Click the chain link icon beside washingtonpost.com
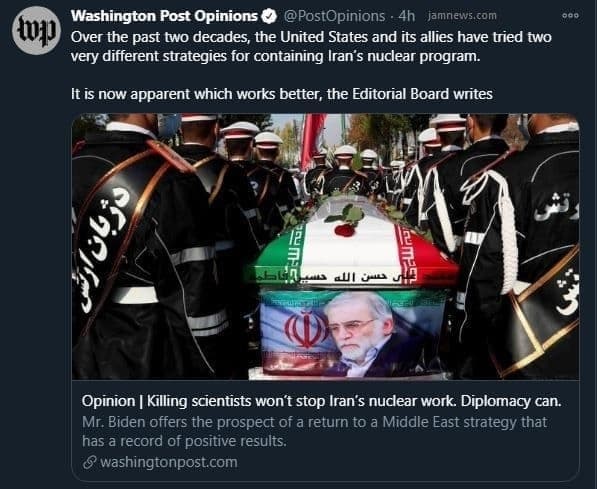Image resolution: width=597 pixels, height=489 pixels. (89, 463)
